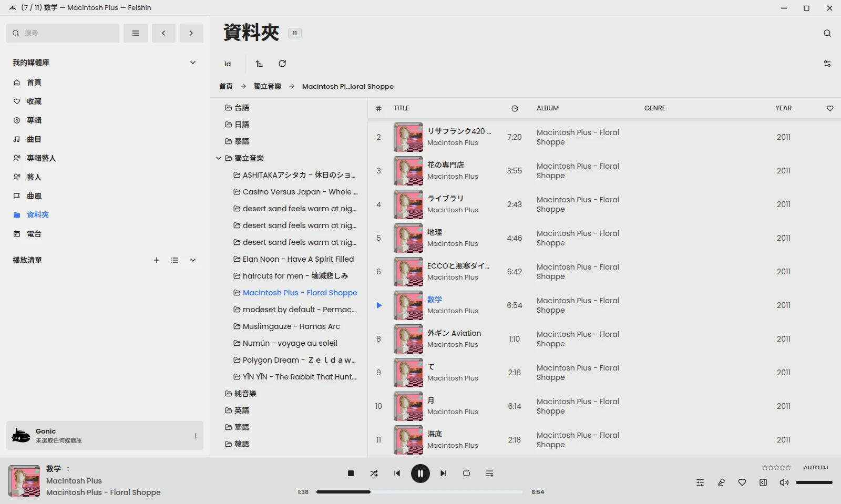The width and height of the screenshot is (841, 504).
Task: Click the now-playing album cover thumbnail
Action: coord(24,481)
